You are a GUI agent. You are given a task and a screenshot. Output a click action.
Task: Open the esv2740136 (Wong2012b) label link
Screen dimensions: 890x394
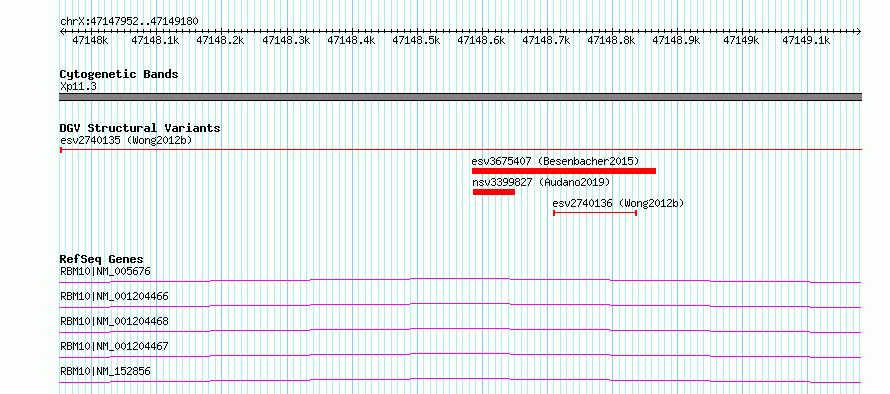pos(618,203)
